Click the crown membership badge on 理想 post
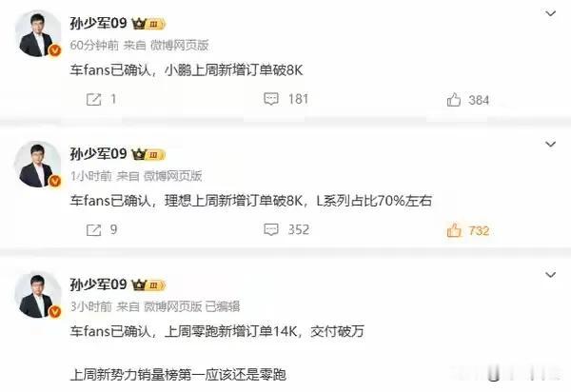The width and height of the screenshot is (571, 392). coord(148,155)
